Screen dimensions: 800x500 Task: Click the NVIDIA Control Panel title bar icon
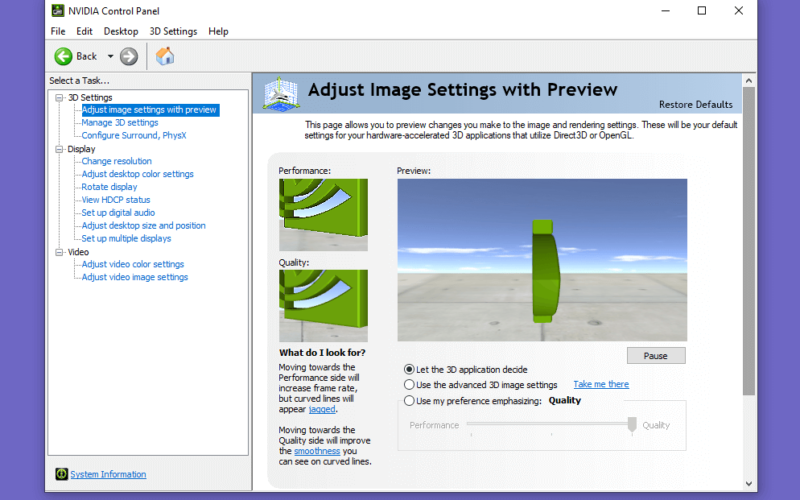coord(58,11)
